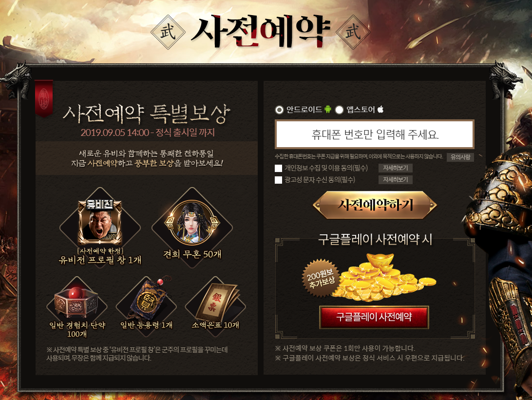Click the Apple logo icon
Screen dimensions: 532x400
[380, 109]
